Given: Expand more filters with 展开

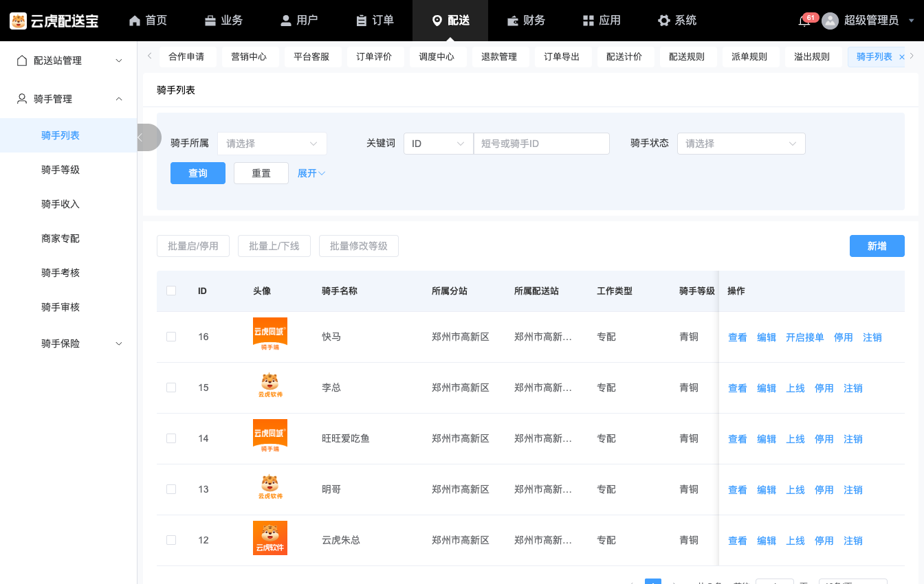Looking at the screenshot, I should (311, 173).
